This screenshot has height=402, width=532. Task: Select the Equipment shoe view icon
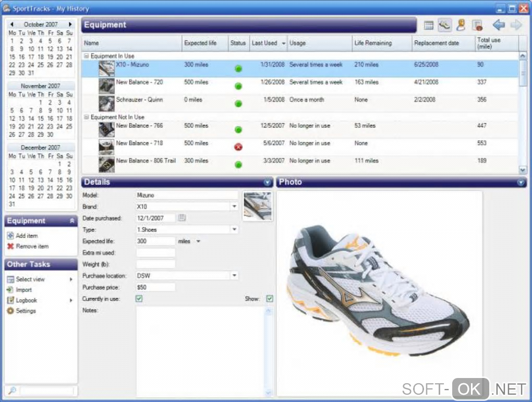pos(444,25)
